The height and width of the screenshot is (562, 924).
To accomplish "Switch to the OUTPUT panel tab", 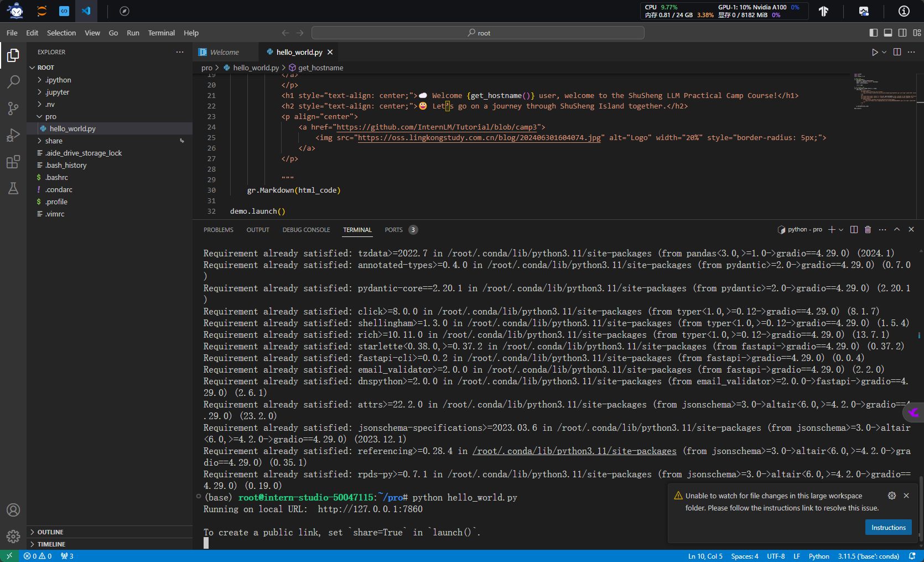I will pos(258,230).
